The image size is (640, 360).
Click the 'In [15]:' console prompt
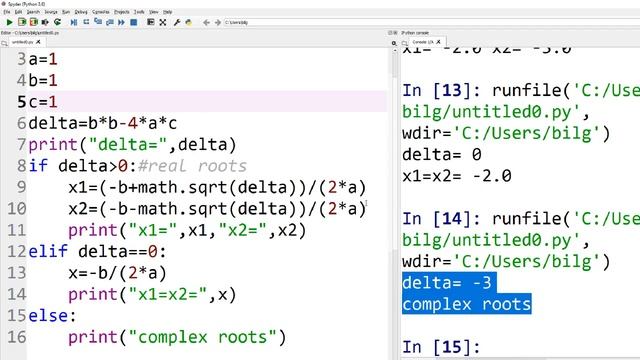pyautogui.click(x=441, y=347)
